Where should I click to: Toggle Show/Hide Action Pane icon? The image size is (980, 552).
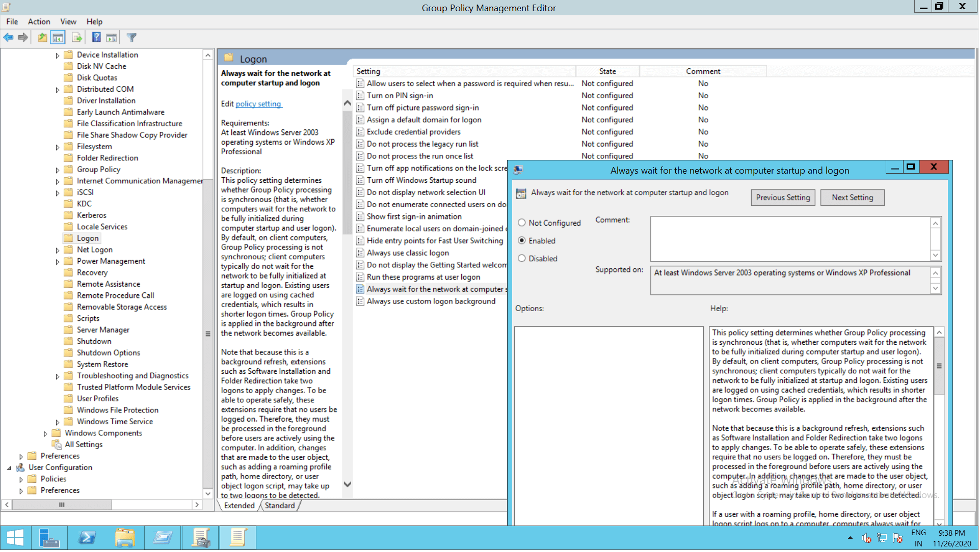click(112, 37)
